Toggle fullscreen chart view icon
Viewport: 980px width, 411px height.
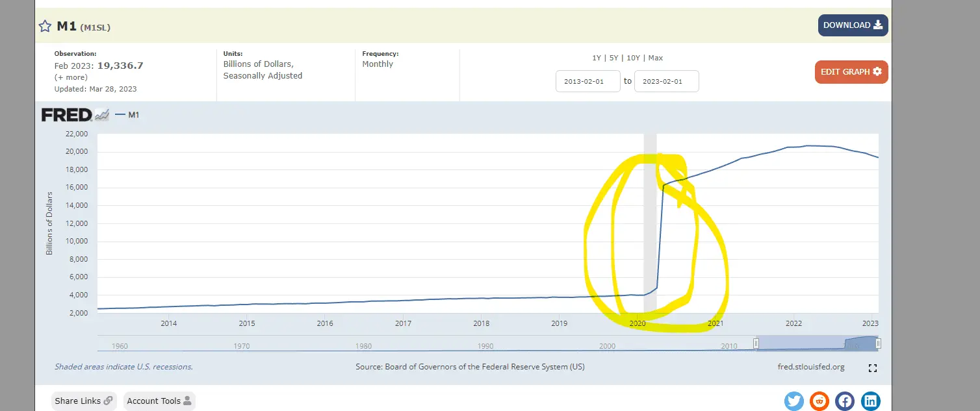point(873,368)
